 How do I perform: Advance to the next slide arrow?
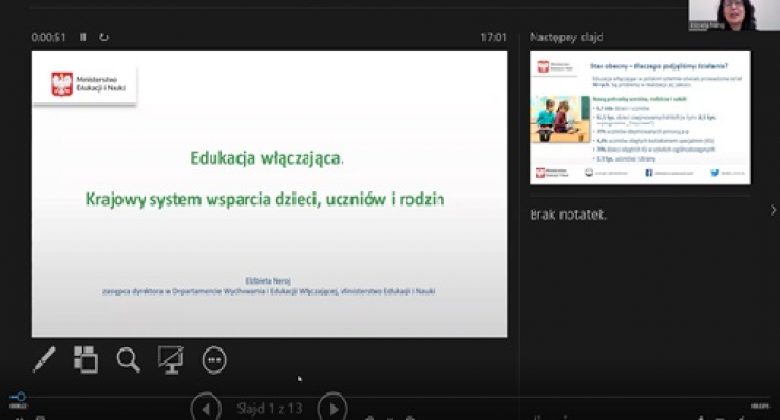click(x=332, y=408)
